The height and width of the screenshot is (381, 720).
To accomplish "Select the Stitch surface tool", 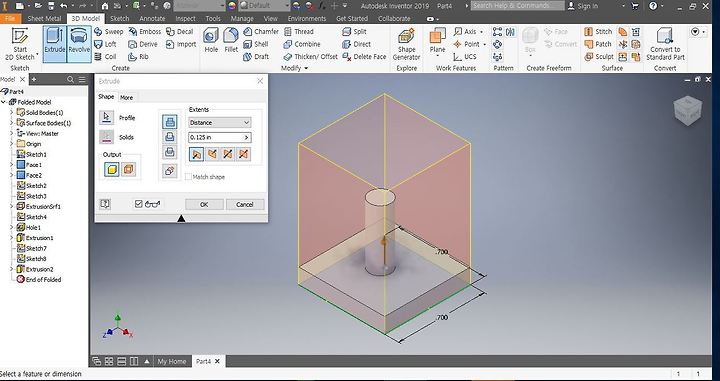I will (x=598, y=32).
